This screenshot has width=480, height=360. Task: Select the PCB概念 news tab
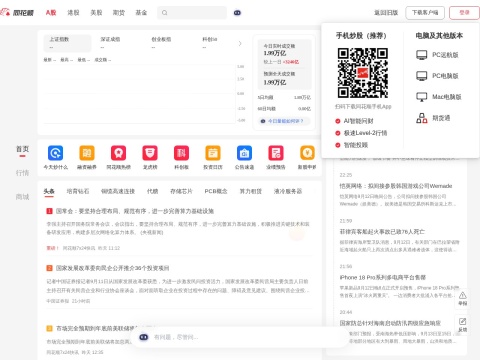click(x=216, y=191)
